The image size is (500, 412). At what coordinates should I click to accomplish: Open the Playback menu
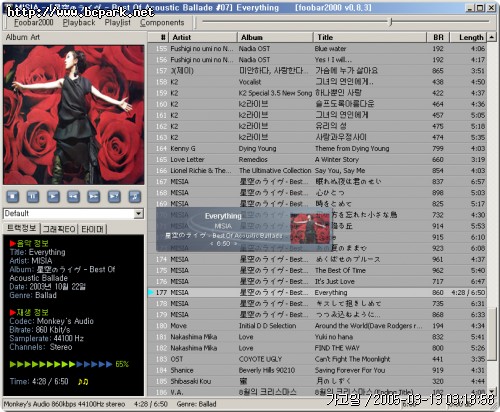(x=79, y=23)
